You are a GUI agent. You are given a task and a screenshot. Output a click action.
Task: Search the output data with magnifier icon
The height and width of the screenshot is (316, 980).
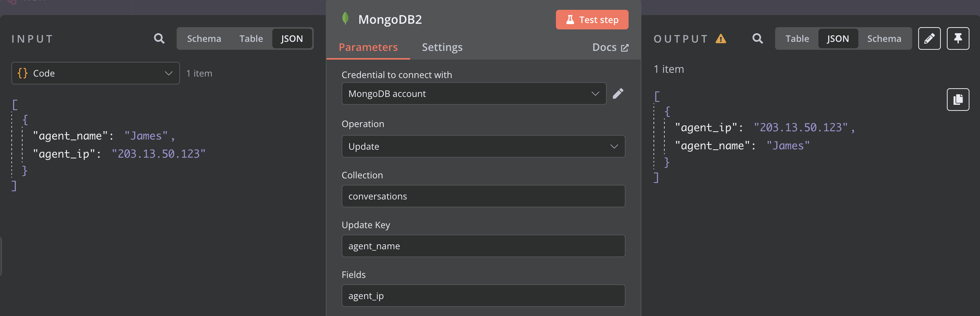[x=757, y=38]
